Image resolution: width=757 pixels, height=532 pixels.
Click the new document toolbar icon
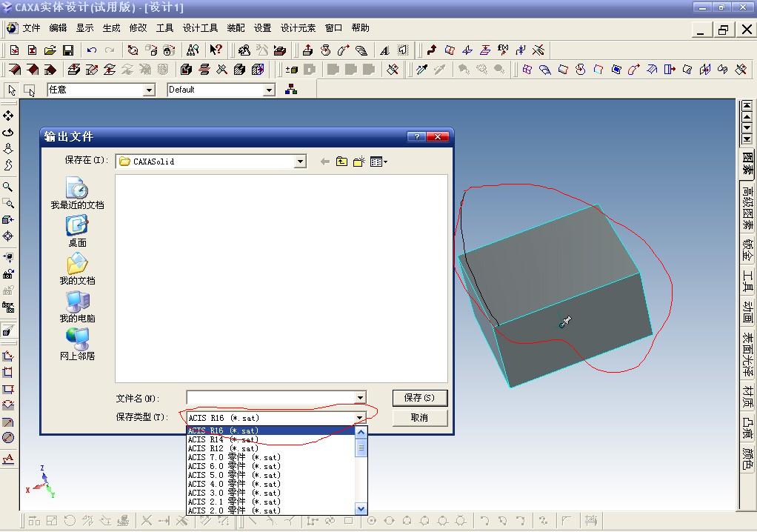[15, 50]
